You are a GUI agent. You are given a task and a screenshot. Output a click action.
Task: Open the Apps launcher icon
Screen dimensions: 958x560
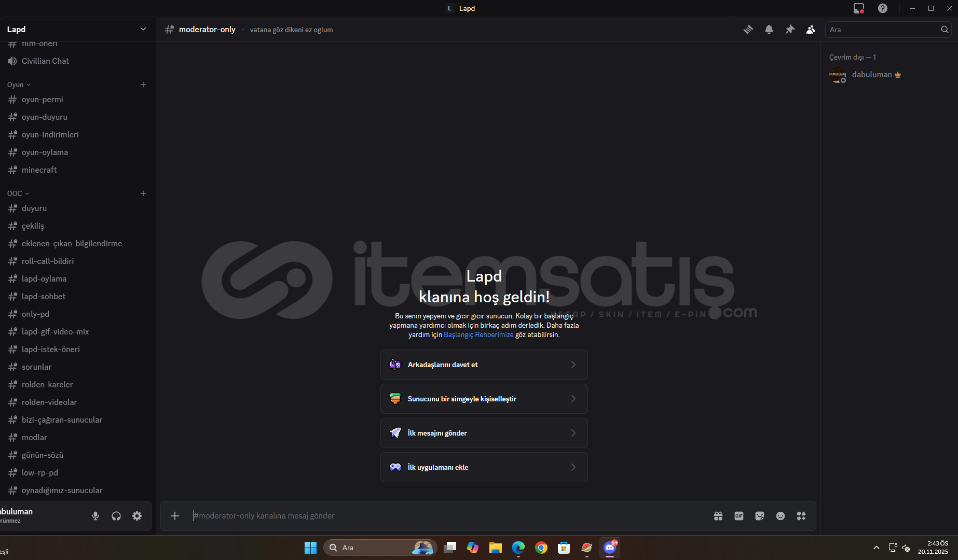tap(801, 516)
